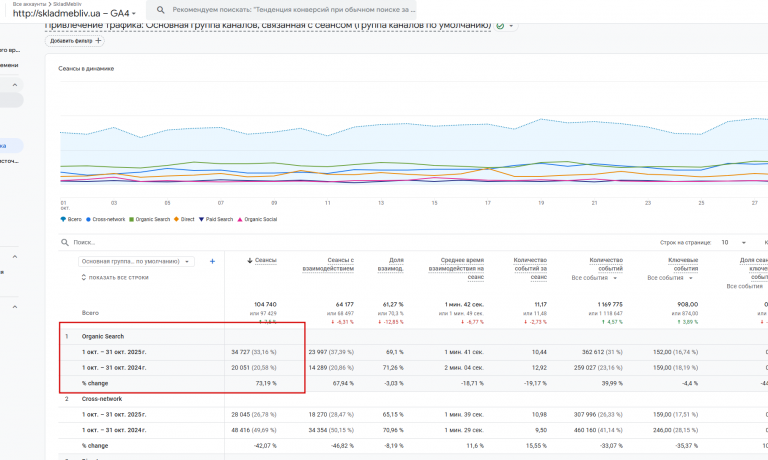This screenshot has height=460, width=768.
Task: Open the green report status check icon
Action: 500,26
